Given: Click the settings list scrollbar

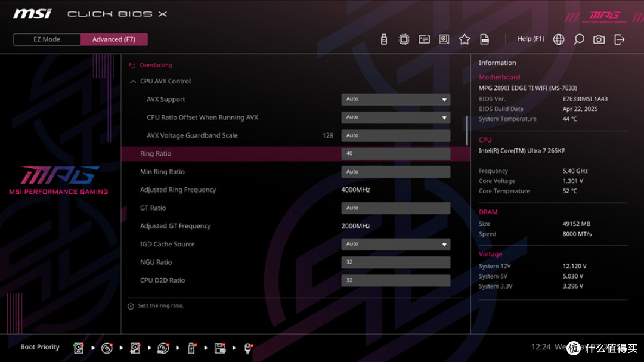Looking at the screenshot, I should (x=466, y=130).
